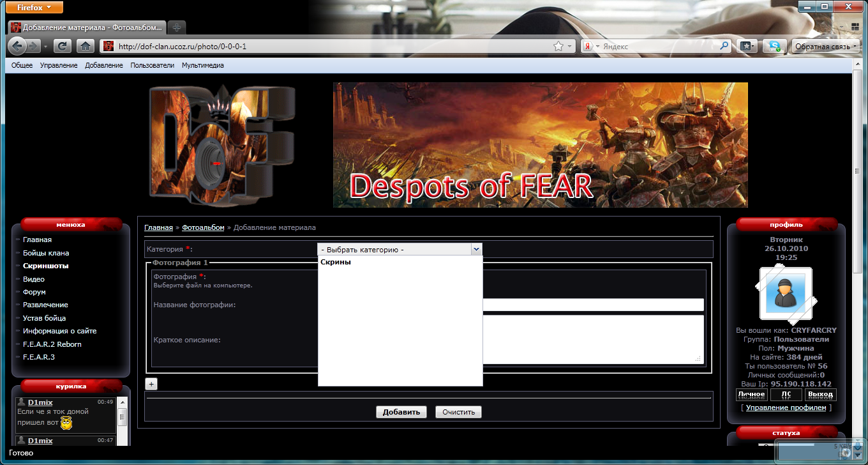Open Форум in the left menu
The height and width of the screenshot is (465, 868).
tap(34, 292)
